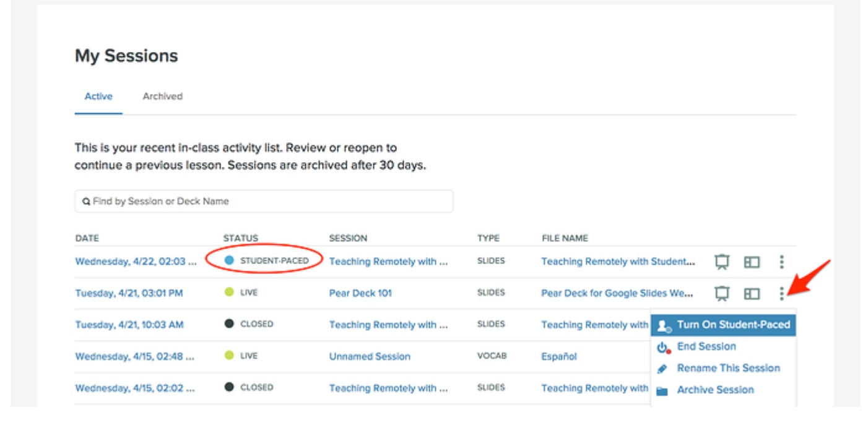
Task: Open Teaching Remotely session link in 4/21 10:03 row
Action: click(388, 325)
